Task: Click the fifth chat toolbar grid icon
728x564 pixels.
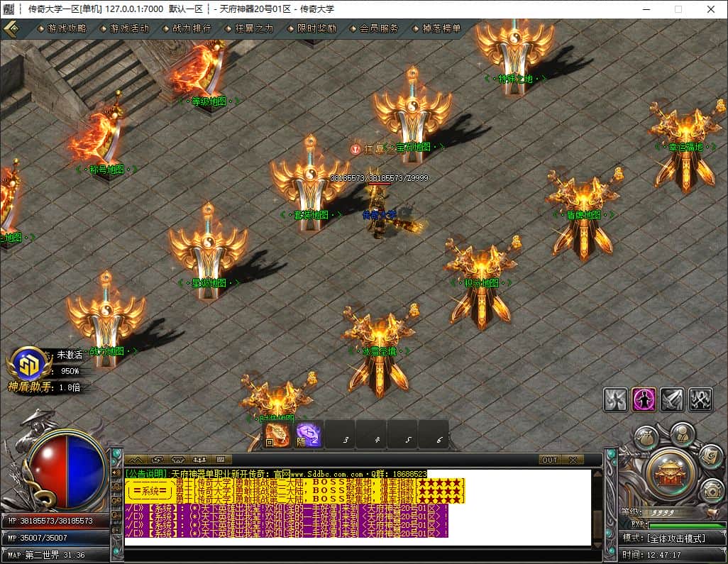Action: pos(221,460)
